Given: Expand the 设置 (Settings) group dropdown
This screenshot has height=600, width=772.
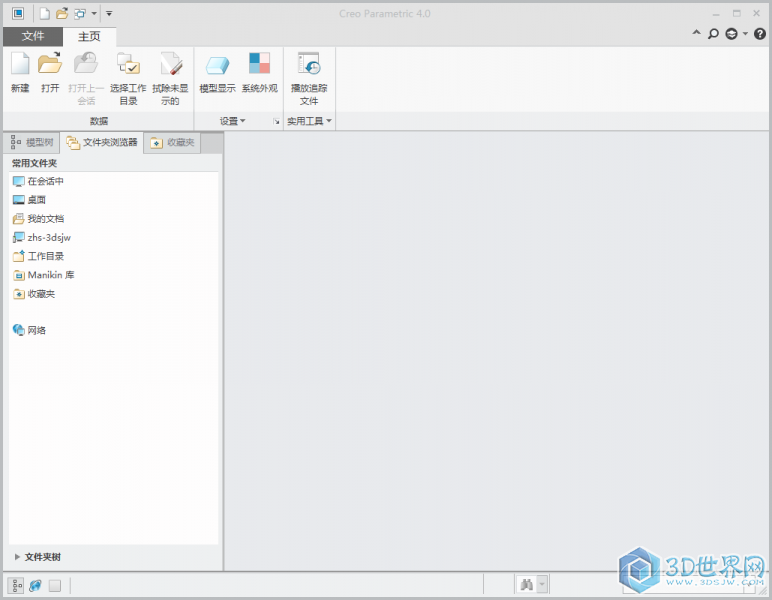Looking at the screenshot, I should click(x=232, y=121).
